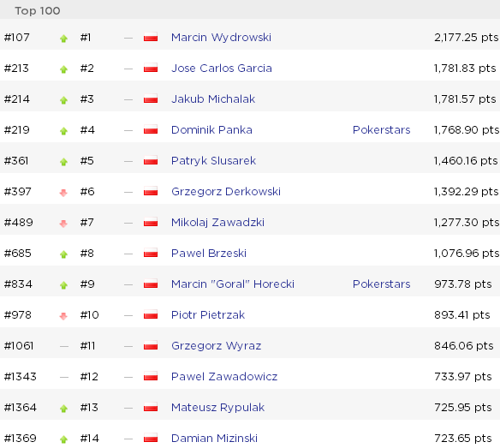Open Pawel Brzeski's player page
The width and height of the screenshot is (500, 448).
pyautogui.click(x=209, y=254)
